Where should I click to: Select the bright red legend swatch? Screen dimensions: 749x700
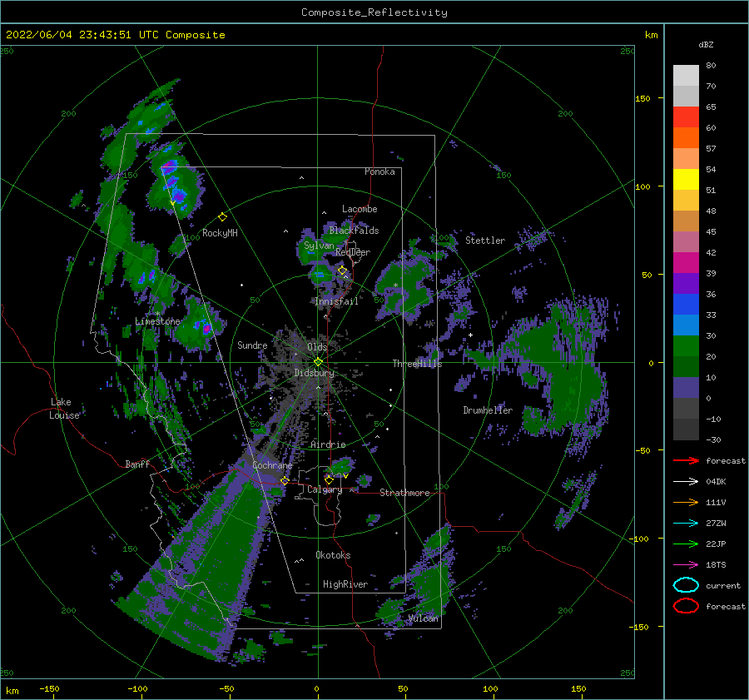click(686, 117)
